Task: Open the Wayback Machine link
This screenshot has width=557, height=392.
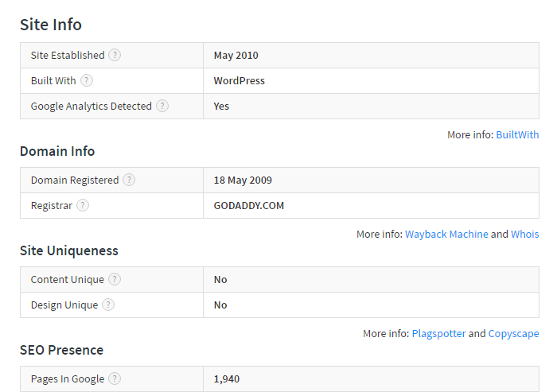Action: [446, 235]
